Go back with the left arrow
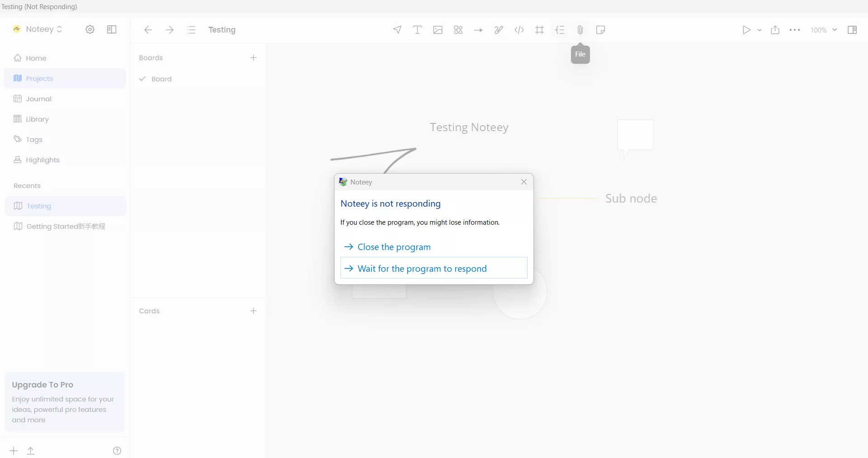The height and width of the screenshot is (458, 868). coord(148,30)
